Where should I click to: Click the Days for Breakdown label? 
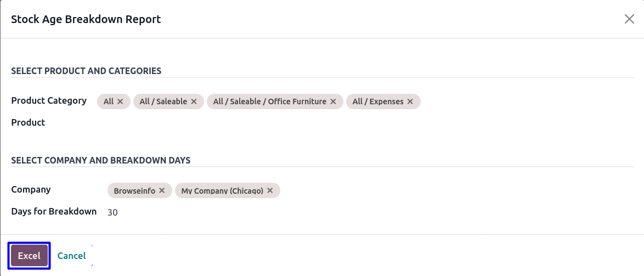[54, 212]
